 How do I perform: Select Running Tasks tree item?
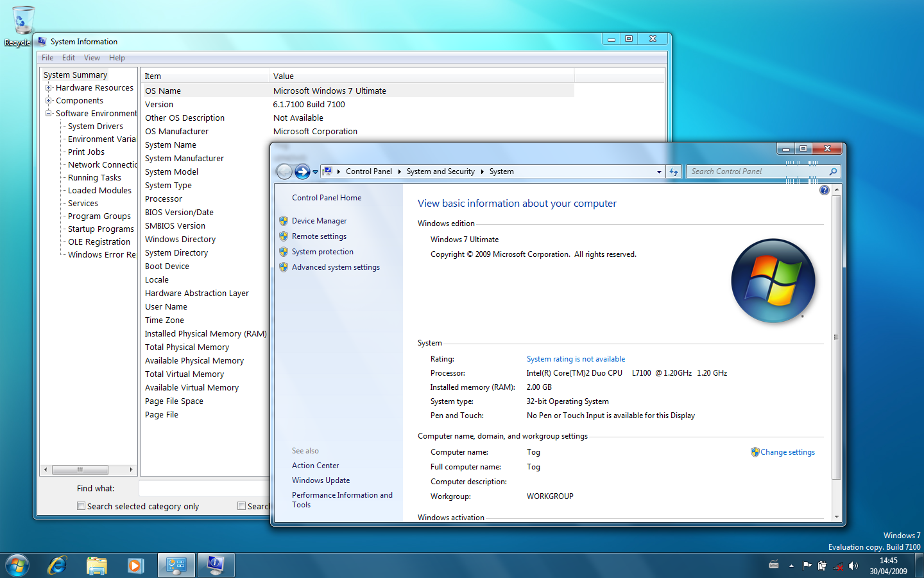tap(94, 177)
